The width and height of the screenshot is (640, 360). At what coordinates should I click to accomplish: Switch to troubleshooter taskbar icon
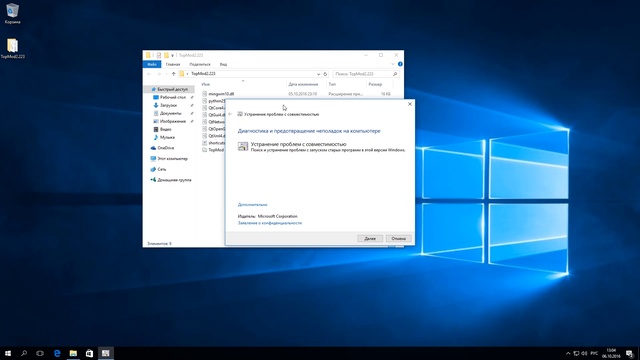(106, 353)
